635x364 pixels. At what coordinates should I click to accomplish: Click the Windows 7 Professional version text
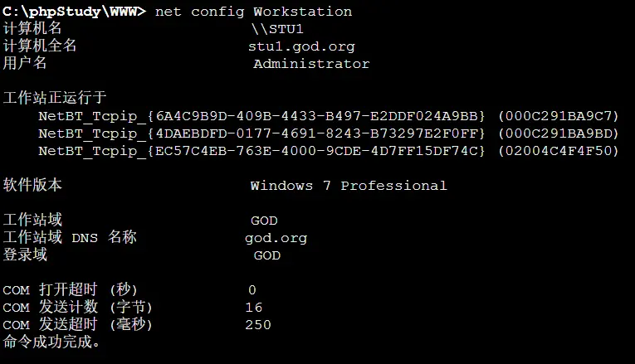pyautogui.click(x=349, y=186)
